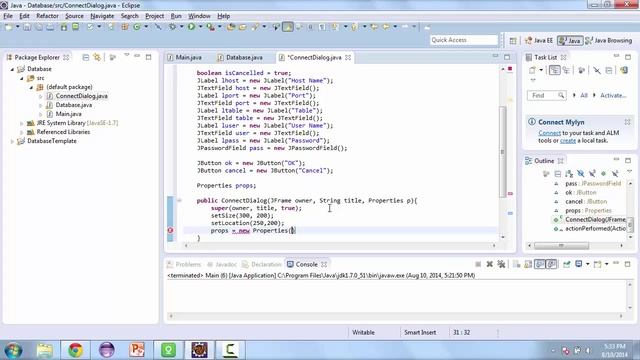Click the Print icon in toolbar
This screenshot has width=640, height=360.
click(50, 27)
